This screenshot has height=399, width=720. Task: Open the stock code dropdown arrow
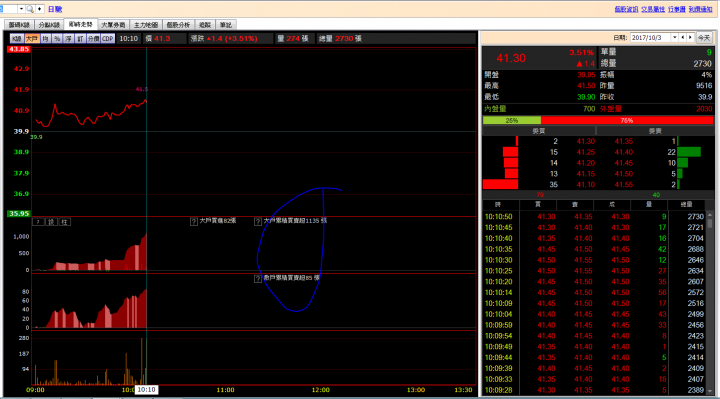(21, 9)
